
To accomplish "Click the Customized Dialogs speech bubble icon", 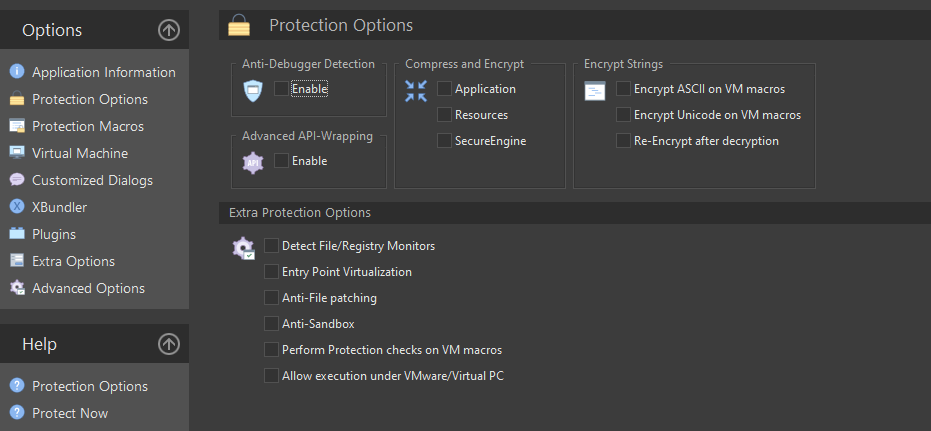I will click(x=17, y=180).
